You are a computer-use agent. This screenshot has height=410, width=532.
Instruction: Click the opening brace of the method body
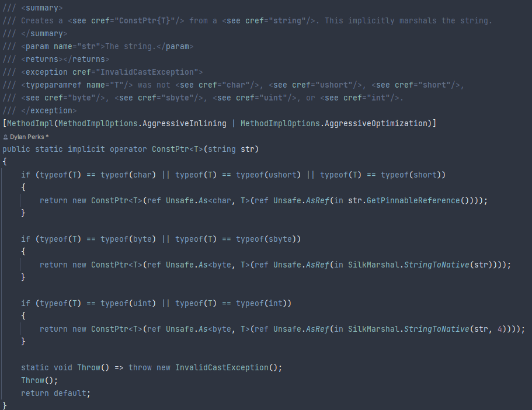(5, 162)
